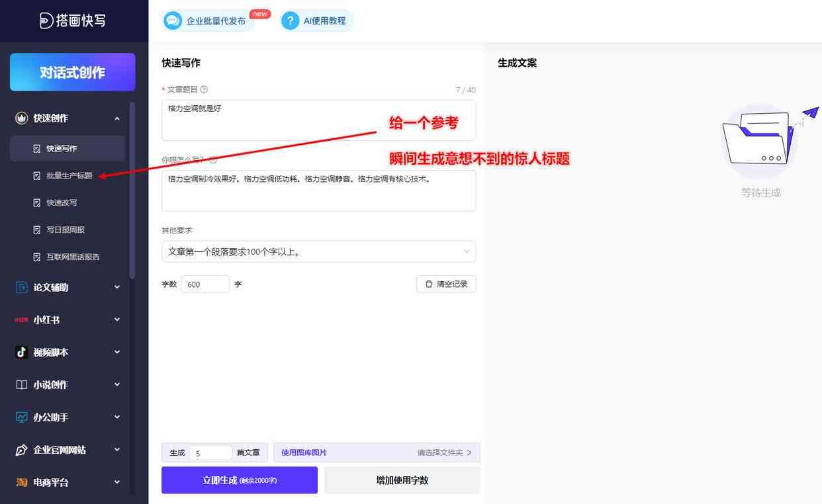The image size is (822, 504).
Task: Click the 立即生成 button
Action: [x=240, y=480]
